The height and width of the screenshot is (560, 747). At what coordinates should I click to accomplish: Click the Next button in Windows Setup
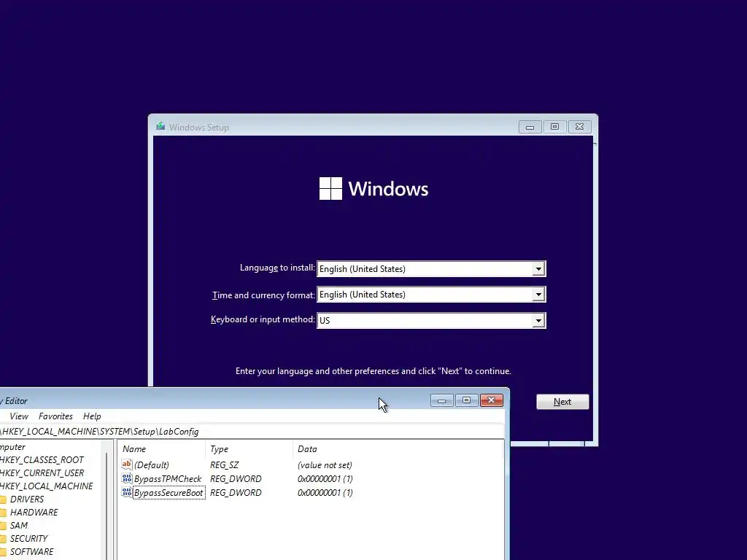pos(562,402)
